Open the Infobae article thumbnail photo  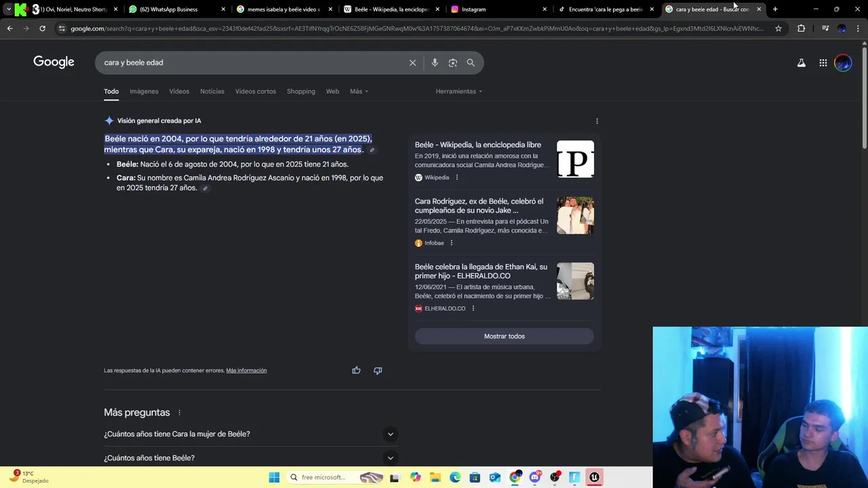tap(575, 216)
